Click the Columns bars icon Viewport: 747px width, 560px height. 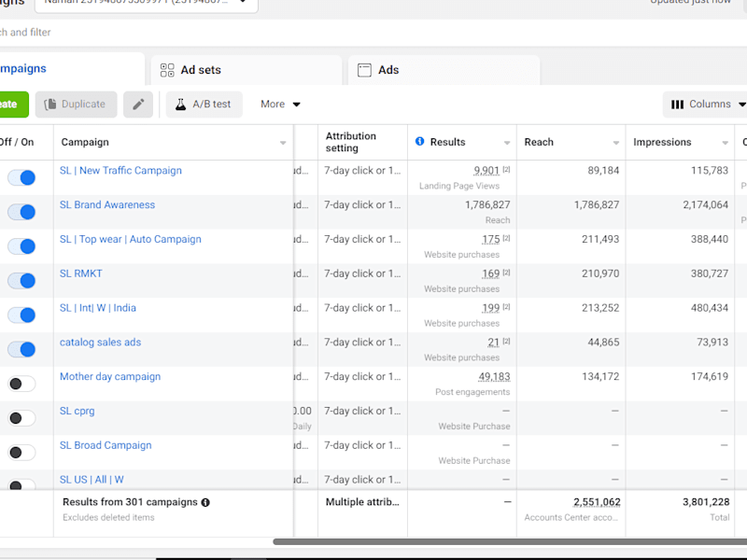pyautogui.click(x=677, y=105)
